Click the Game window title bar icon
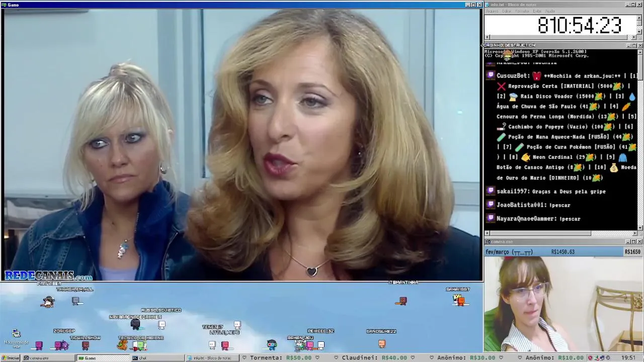Screen dimensions: 644x362 4,5
